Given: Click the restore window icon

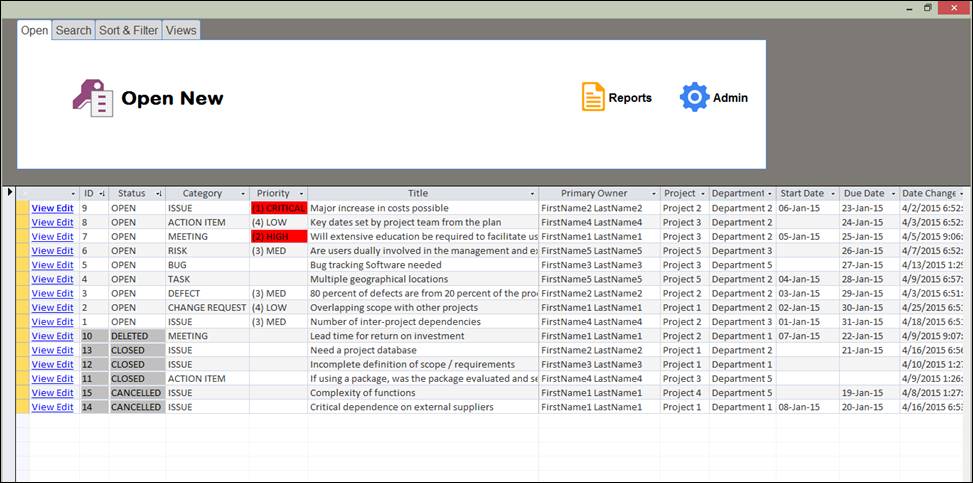Looking at the screenshot, I should 928,7.
